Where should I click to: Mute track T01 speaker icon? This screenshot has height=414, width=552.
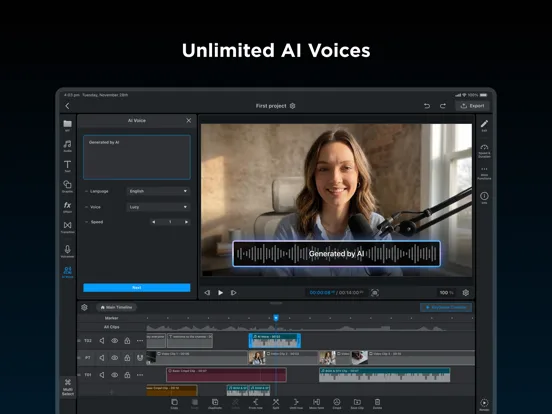(x=102, y=375)
